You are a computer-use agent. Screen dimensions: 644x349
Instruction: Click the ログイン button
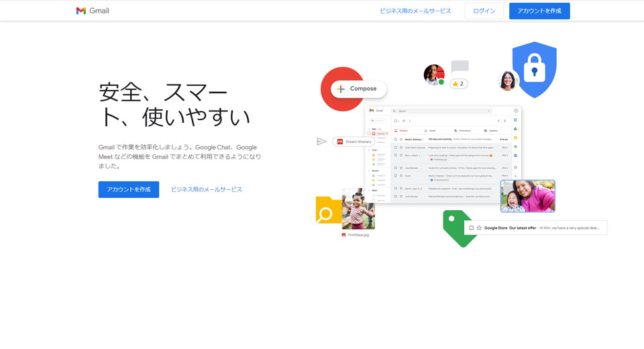[484, 11]
